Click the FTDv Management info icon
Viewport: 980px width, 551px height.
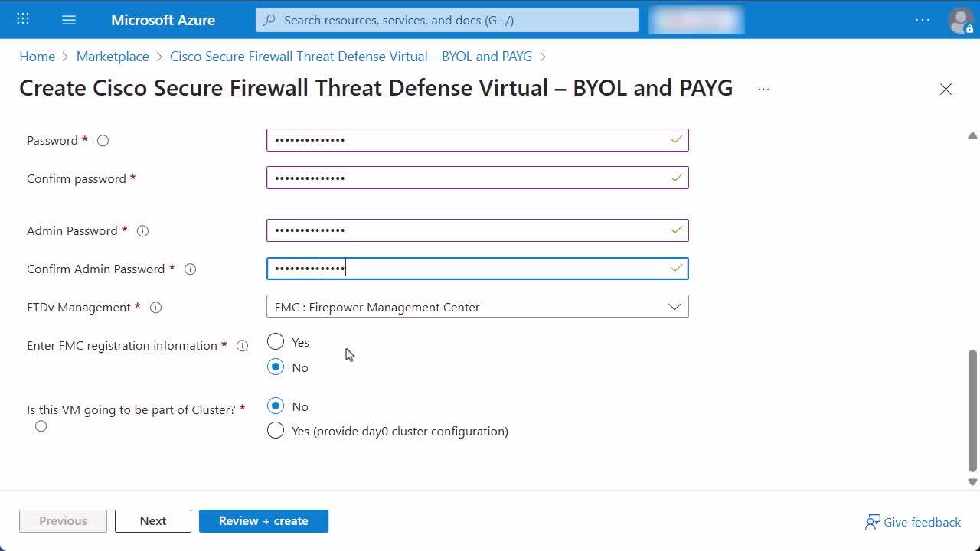pos(156,308)
